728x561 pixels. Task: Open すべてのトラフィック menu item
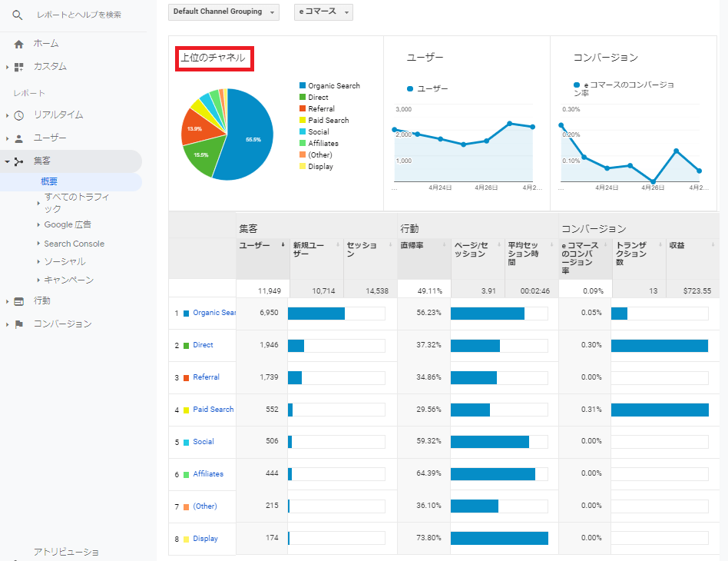tap(77, 203)
